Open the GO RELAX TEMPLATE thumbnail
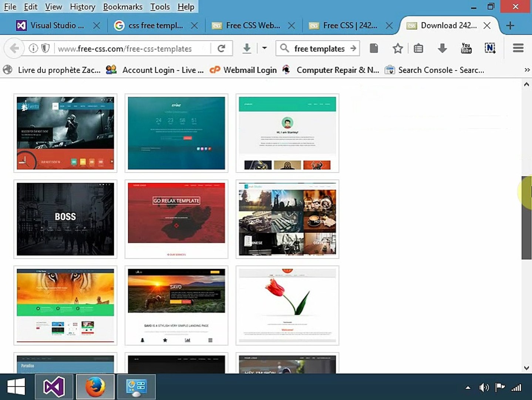 pyautogui.click(x=176, y=219)
